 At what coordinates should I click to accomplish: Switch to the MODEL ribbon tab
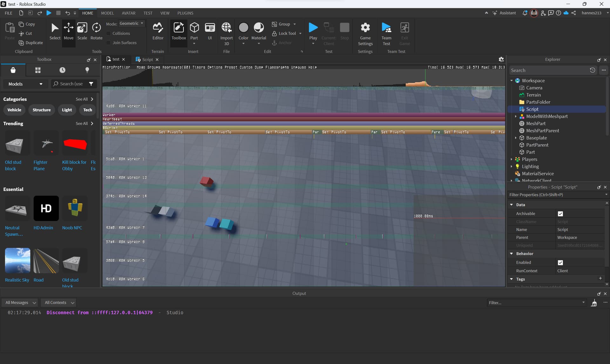[107, 13]
